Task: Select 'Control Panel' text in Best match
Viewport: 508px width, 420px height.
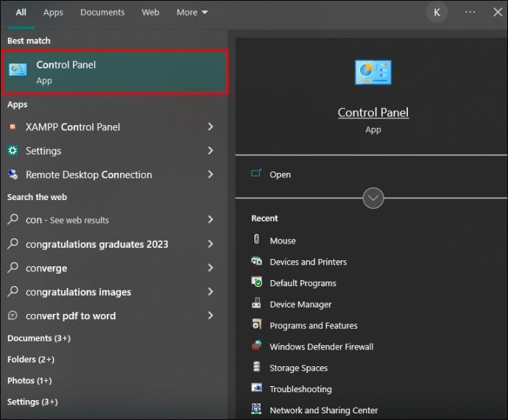Action: click(x=66, y=65)
